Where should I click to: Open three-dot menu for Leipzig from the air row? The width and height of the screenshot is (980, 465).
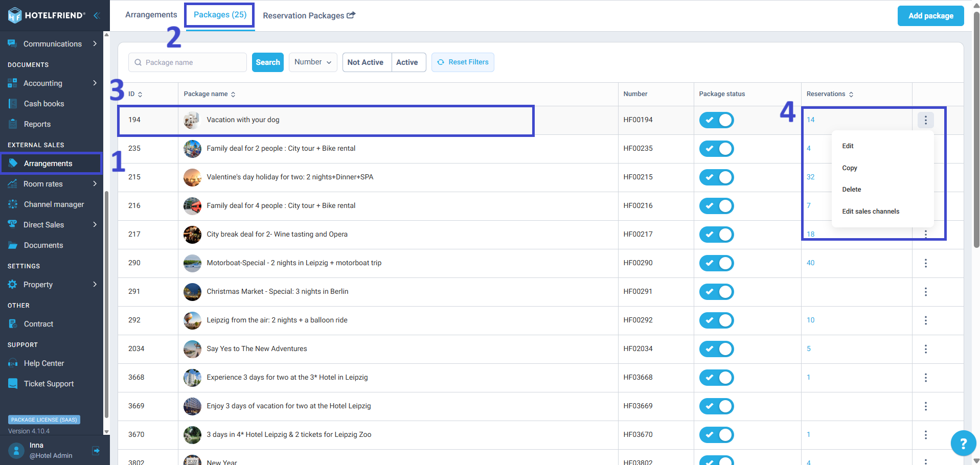click(926, 320)
